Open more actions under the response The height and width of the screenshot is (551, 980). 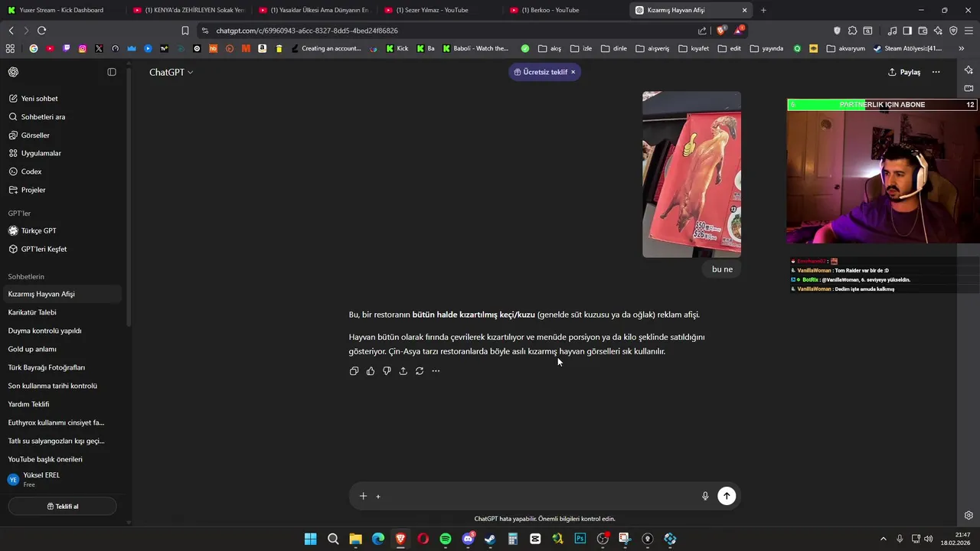coord(436,371)
